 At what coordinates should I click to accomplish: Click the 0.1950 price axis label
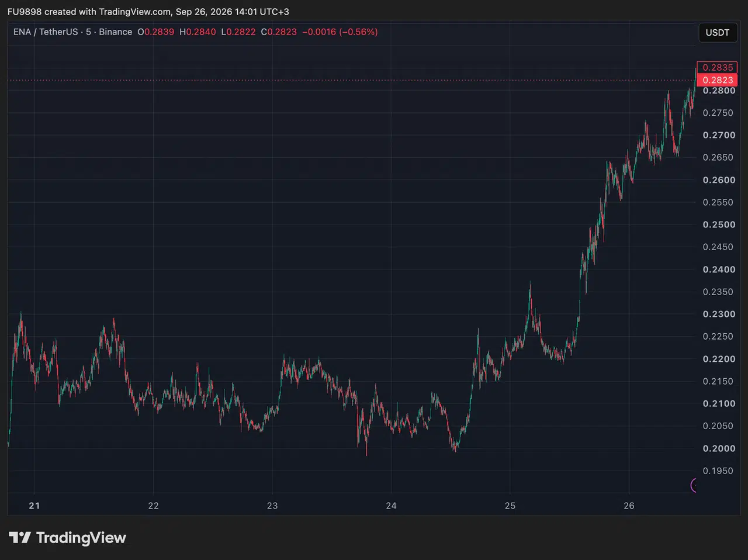(719, 471)
